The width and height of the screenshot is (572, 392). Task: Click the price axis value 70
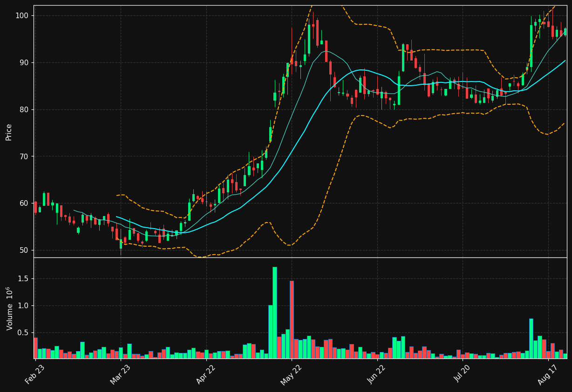[x=24, y=156]
